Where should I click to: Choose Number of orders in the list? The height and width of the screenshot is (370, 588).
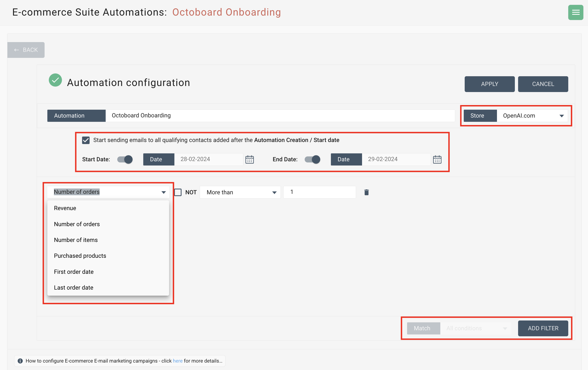click(x=108, y=224)
